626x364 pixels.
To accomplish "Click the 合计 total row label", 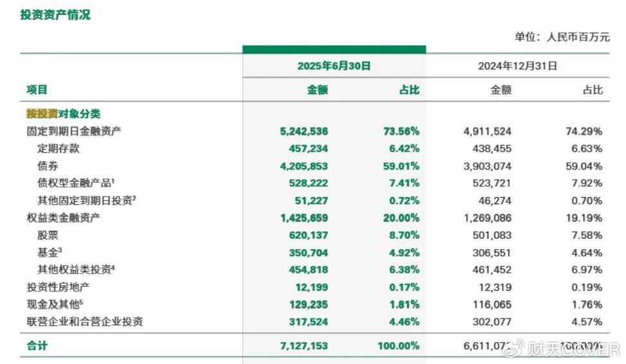I will tap(37, 345).
